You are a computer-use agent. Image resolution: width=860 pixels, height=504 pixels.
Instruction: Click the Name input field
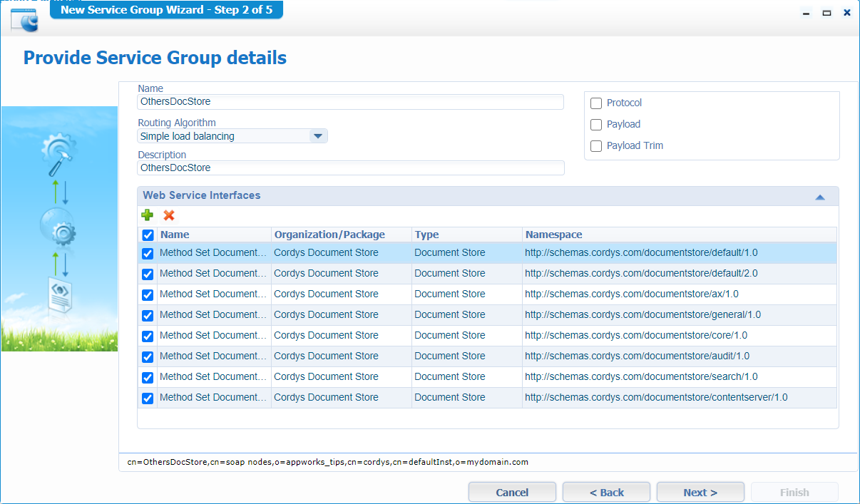coord(350,102)
